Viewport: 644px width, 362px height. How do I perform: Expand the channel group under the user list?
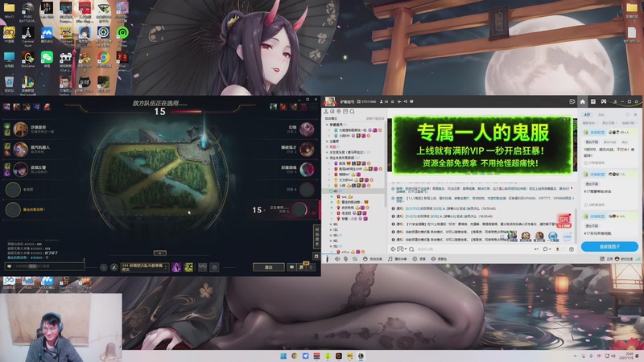331,224
